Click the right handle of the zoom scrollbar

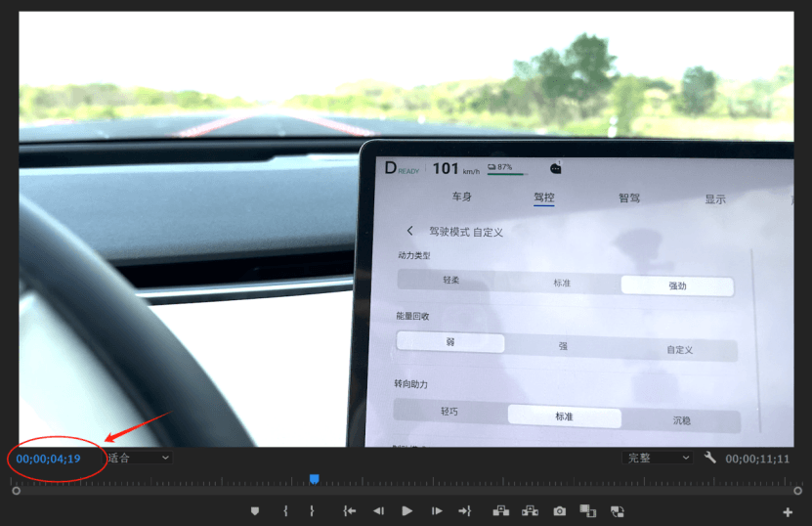pyautogui.click(x=797, y=490)
